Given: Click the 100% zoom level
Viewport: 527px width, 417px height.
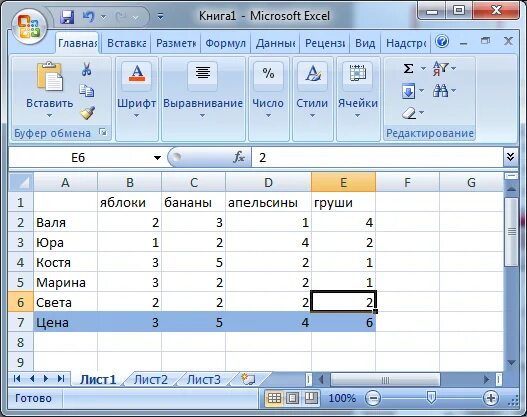Looking at the screenshot, I should coord(342,398).
